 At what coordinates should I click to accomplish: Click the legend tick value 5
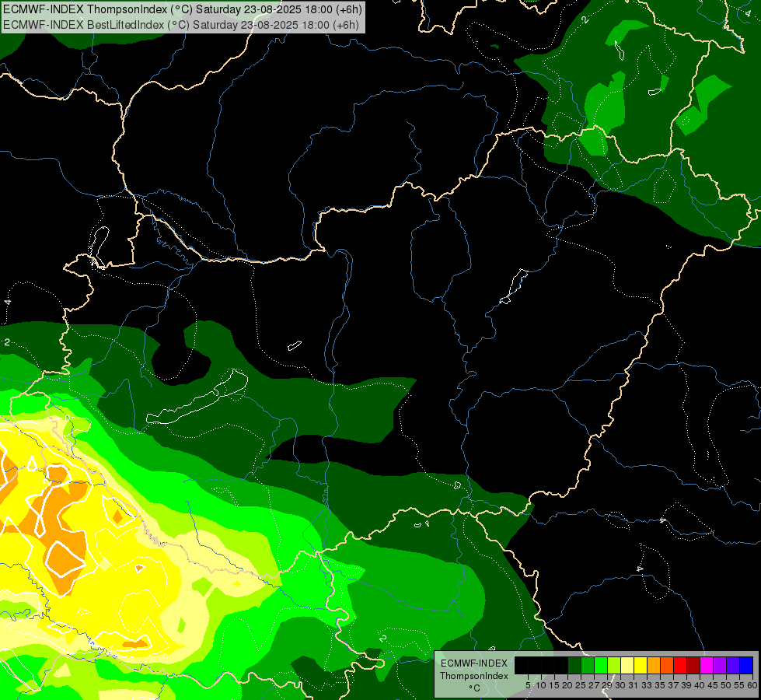pyautogui.click(x=528, y=685)
